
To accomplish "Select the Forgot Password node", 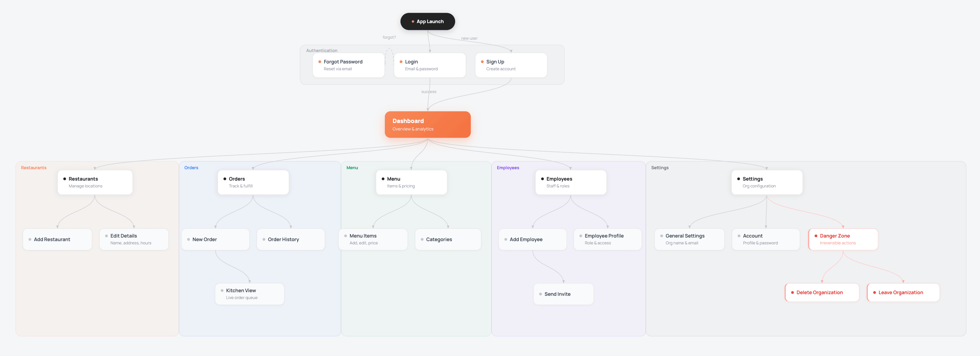I will (x=348, y=65).
